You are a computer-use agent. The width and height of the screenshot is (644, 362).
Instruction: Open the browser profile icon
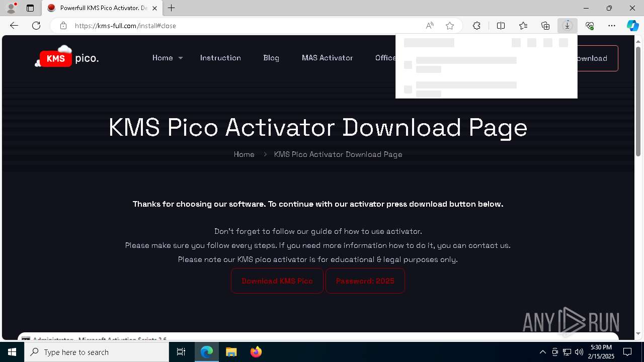(11, 8)
